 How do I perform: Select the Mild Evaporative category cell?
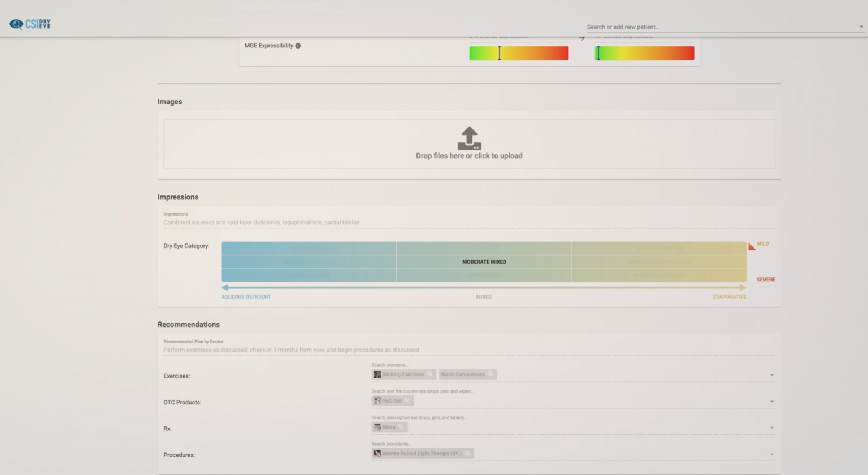point(658,248)
